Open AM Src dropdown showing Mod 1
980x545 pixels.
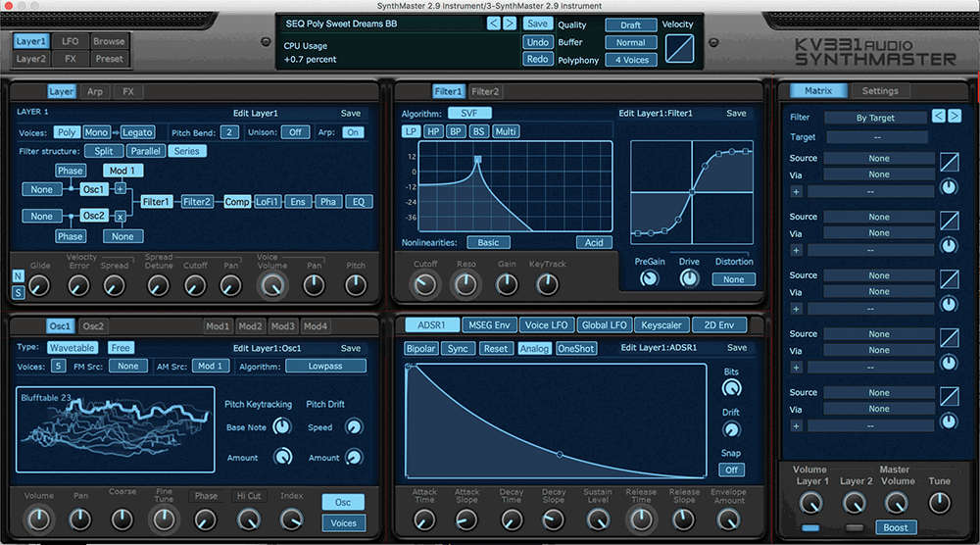coord(210,367)
